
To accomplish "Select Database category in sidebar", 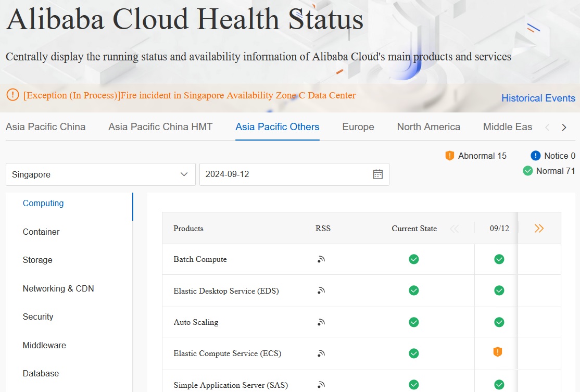I will tap(41, 373).
